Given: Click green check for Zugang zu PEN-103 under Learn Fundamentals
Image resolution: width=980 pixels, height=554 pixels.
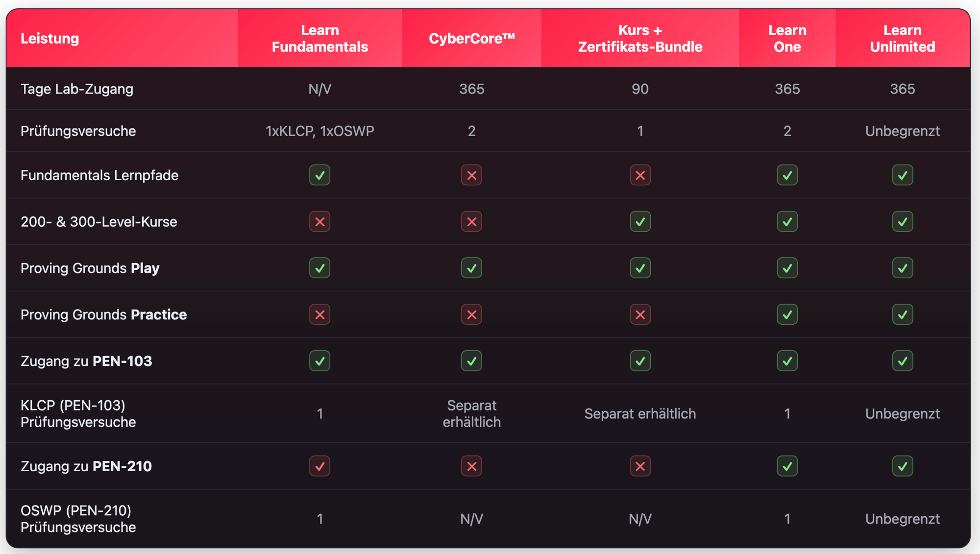Looking at the screenshot, I should (319, 361).
